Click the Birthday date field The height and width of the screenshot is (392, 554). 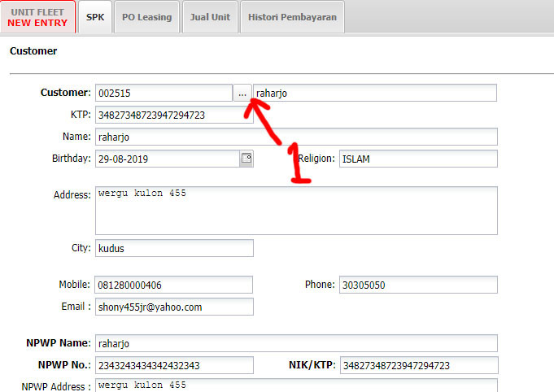[x=166, y=159]
